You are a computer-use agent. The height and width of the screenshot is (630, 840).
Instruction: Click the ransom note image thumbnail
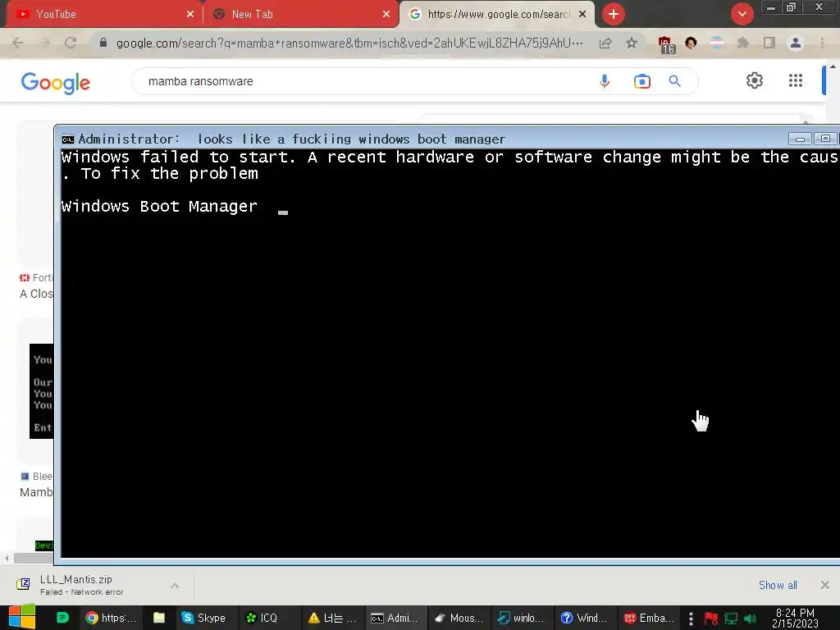(x=41, y=391)
